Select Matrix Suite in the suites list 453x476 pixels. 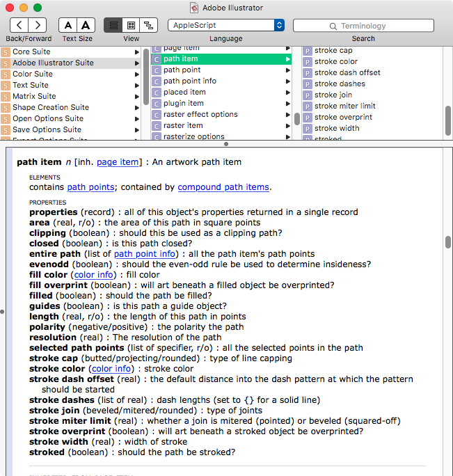(70, 96)
